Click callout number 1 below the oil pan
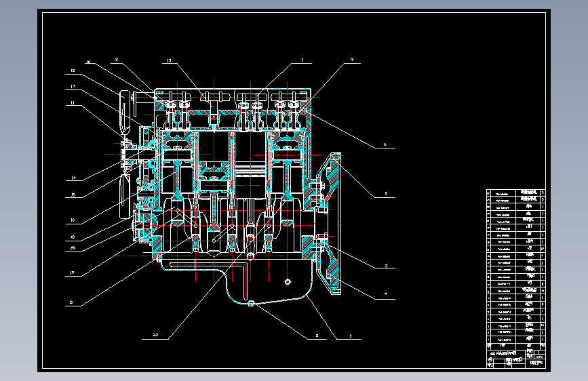Image resolution: width=588 pixels, height=381 pixels. click(x=351, y=336)
